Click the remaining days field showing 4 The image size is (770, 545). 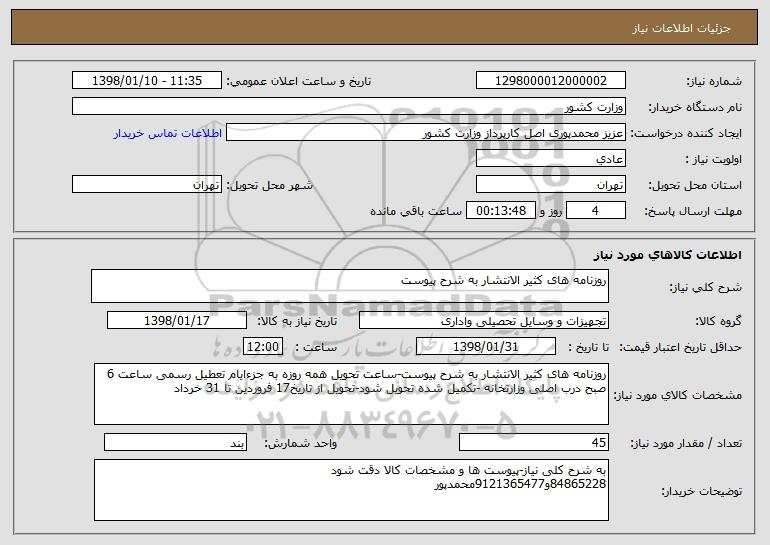tap(596, 211)
